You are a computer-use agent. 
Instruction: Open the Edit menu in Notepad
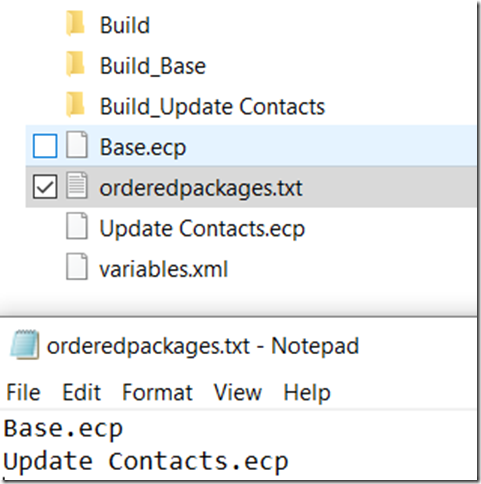click(82, 392)
